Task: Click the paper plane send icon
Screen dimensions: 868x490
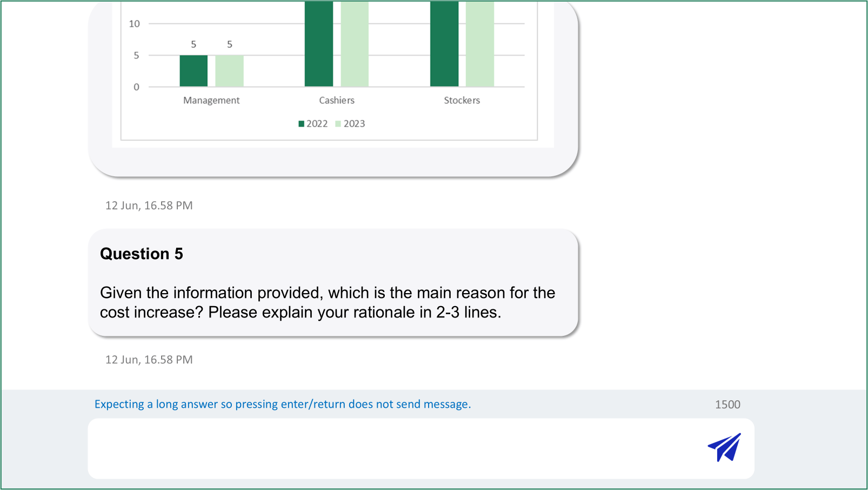Action: [724, 447]
